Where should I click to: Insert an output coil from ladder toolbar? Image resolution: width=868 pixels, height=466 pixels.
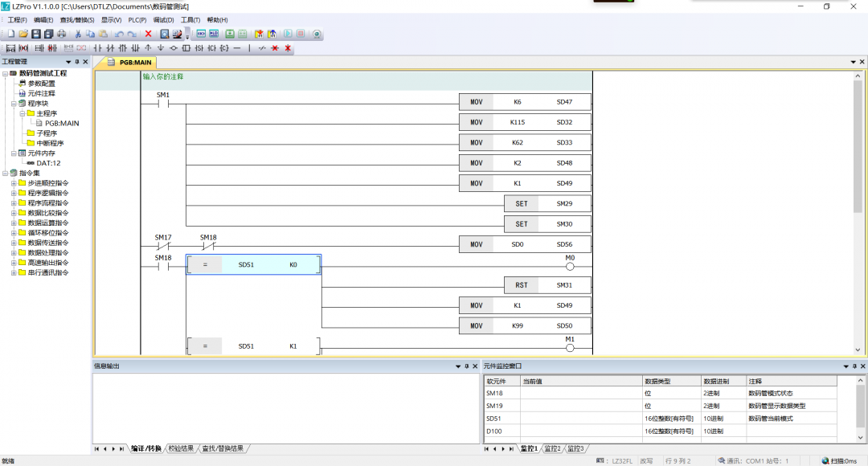pos(173,48)
